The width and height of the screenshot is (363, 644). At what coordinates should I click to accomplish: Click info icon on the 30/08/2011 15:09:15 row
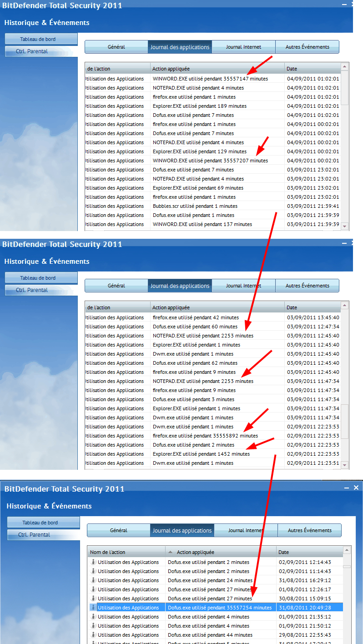[93, 599]
